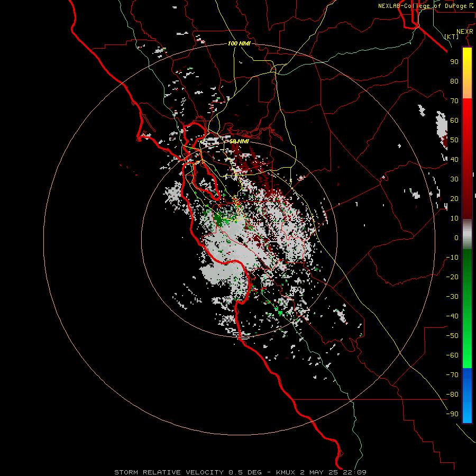Click the -70 value on velocity scale
Screen dimensions: 476x476
pyautogui.click(x=452, y=375)
